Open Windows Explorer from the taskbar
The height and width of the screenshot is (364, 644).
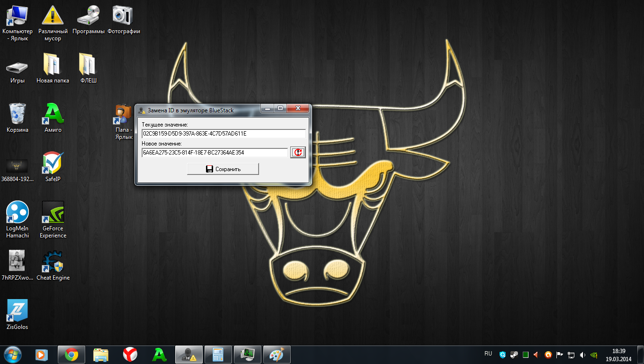(101, 355)
